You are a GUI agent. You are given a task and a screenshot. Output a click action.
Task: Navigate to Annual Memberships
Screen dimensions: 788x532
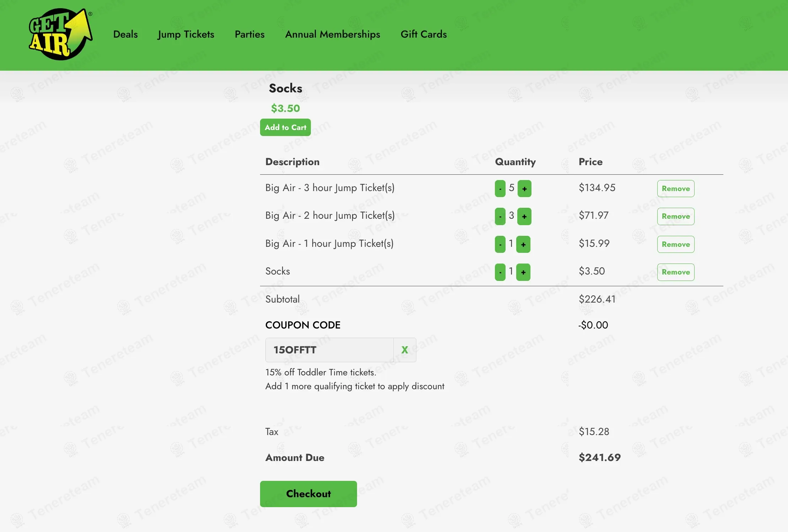click(333, 34)
